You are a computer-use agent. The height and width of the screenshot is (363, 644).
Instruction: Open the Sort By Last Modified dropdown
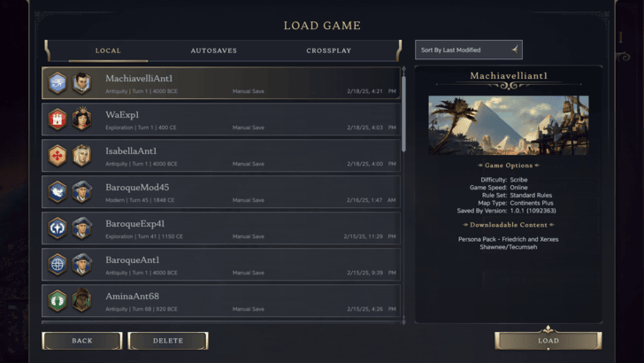[x=469, y=50]
